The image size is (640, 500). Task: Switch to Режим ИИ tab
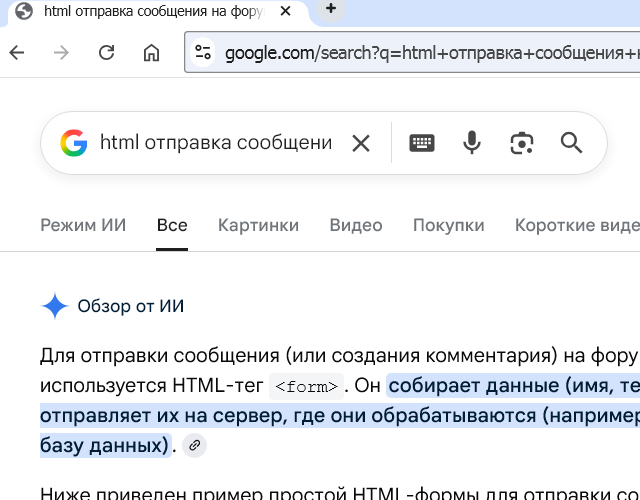[x=83, y=225]
